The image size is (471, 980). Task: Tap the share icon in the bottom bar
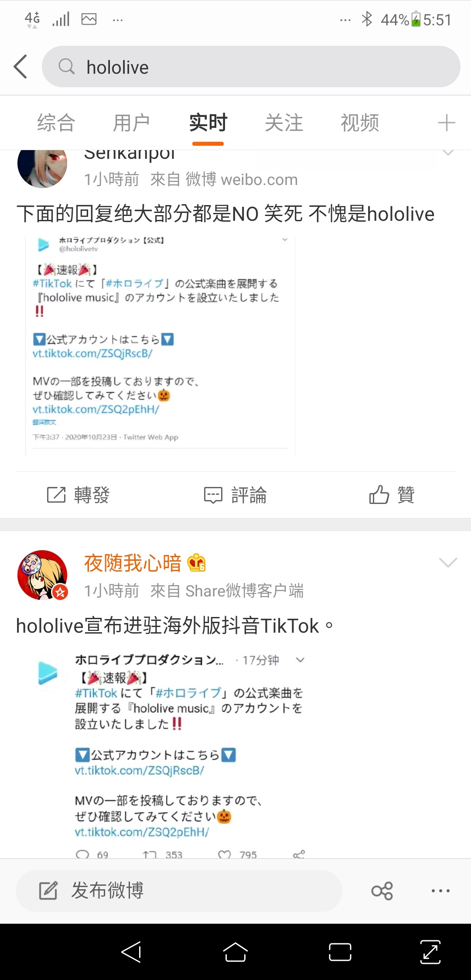[x=382, y=891]
